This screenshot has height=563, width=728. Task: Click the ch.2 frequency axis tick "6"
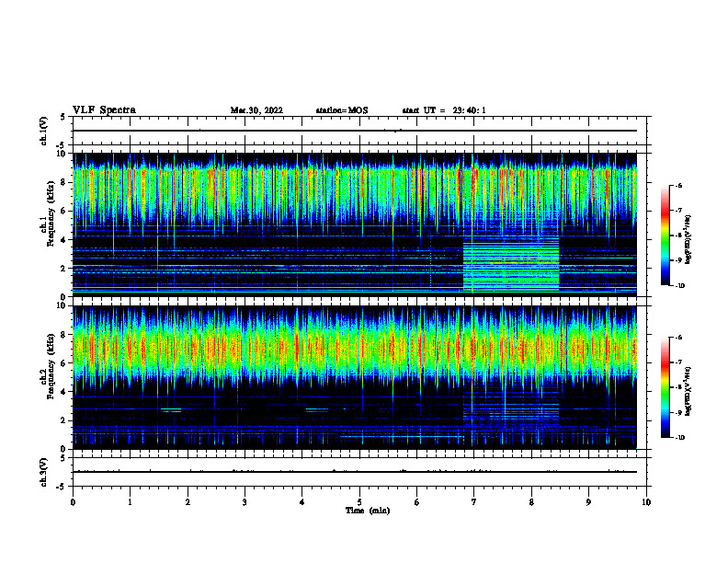click(x=64, y=363)
